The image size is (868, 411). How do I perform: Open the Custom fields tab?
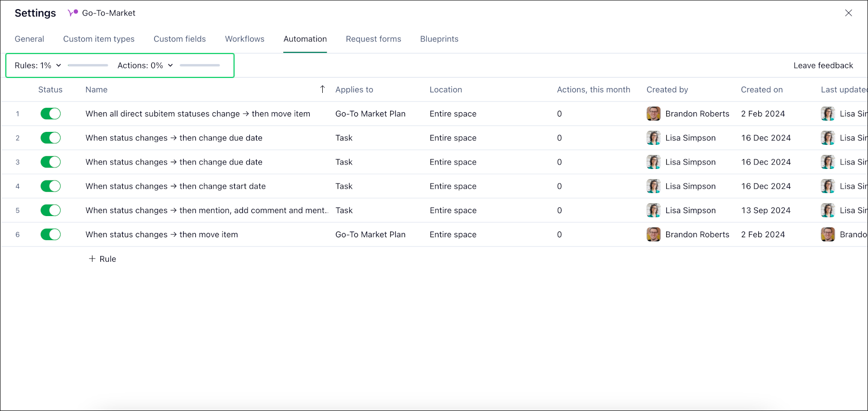pyautogui.click(x=180, y=39)
